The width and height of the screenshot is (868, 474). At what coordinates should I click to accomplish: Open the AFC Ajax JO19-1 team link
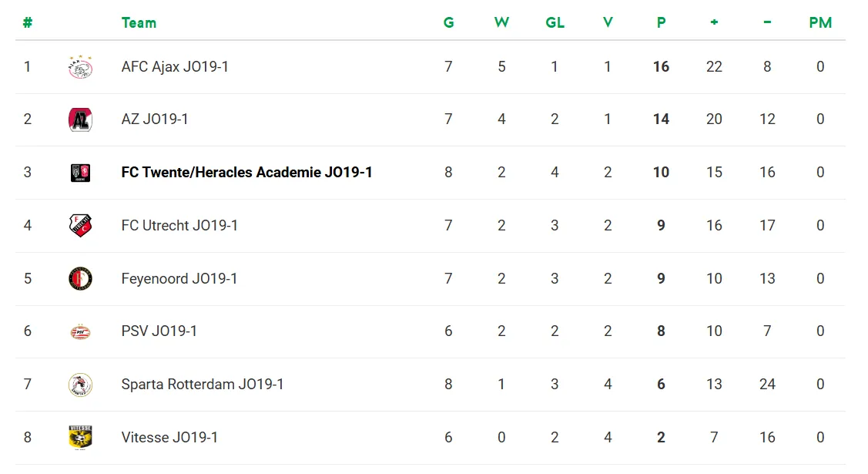[175, 67]
